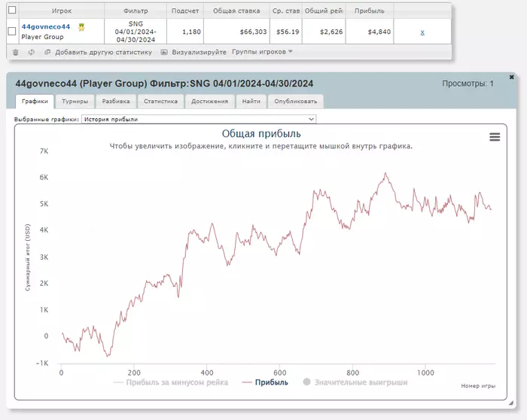
Task: Switch to the Турниры tab
Action: tap(75, 101)
